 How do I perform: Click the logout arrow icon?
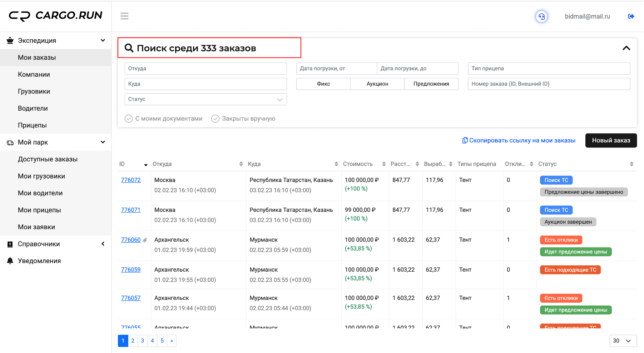pyautogui.click(x=631, y=16)
